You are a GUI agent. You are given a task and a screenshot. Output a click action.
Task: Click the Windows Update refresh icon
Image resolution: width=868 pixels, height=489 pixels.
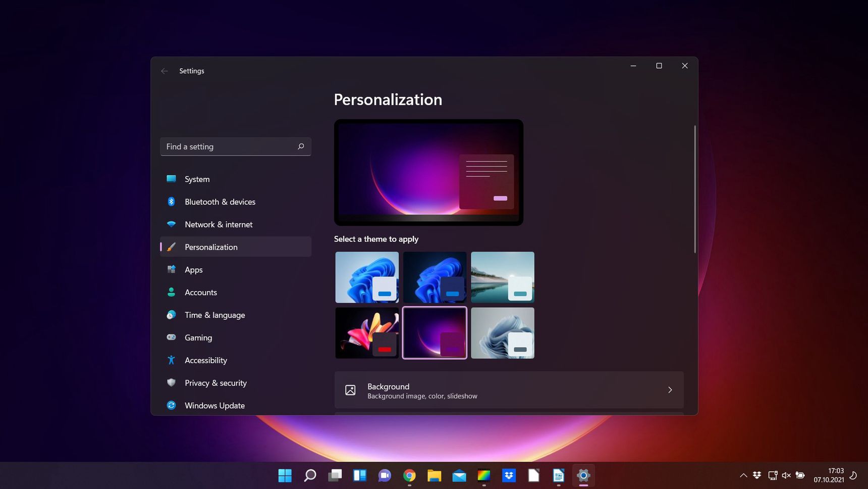(x=171, y=405)
